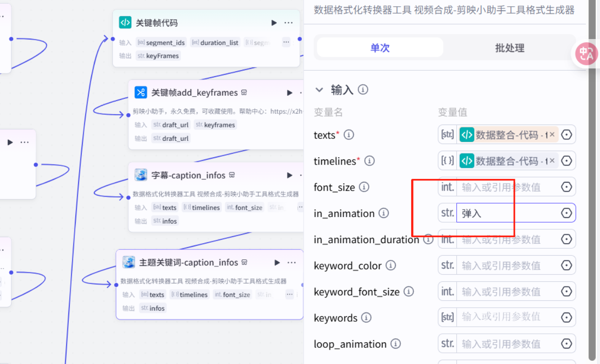
Task: Click the reference icon next to keyword_color value
Action: [567, 265]
